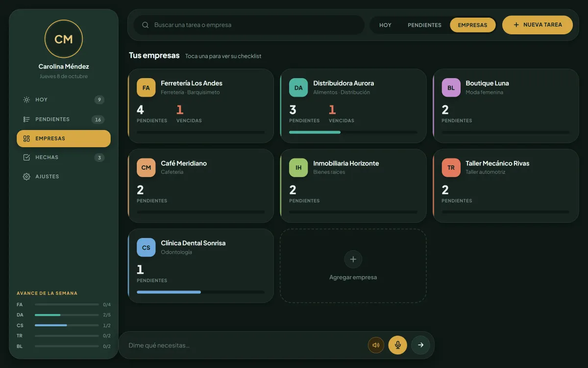Click the checkmark icon beside Hechas

(26, 158)
